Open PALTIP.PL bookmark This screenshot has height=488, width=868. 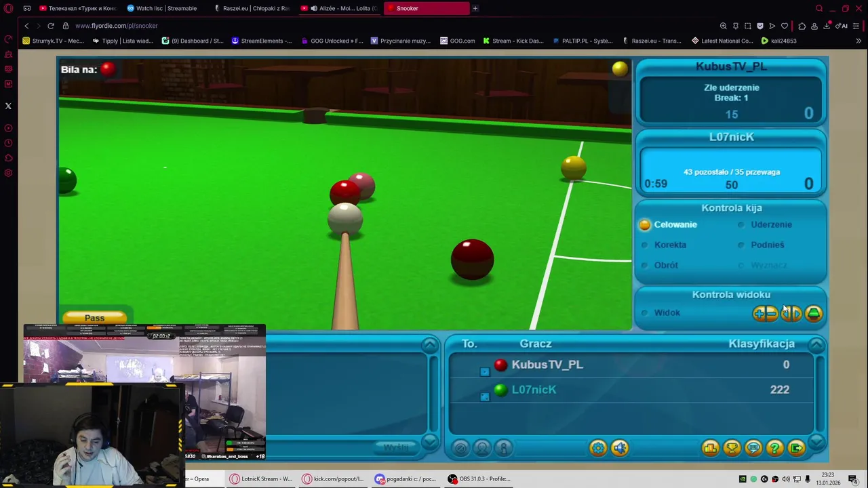tap(583, 41)
